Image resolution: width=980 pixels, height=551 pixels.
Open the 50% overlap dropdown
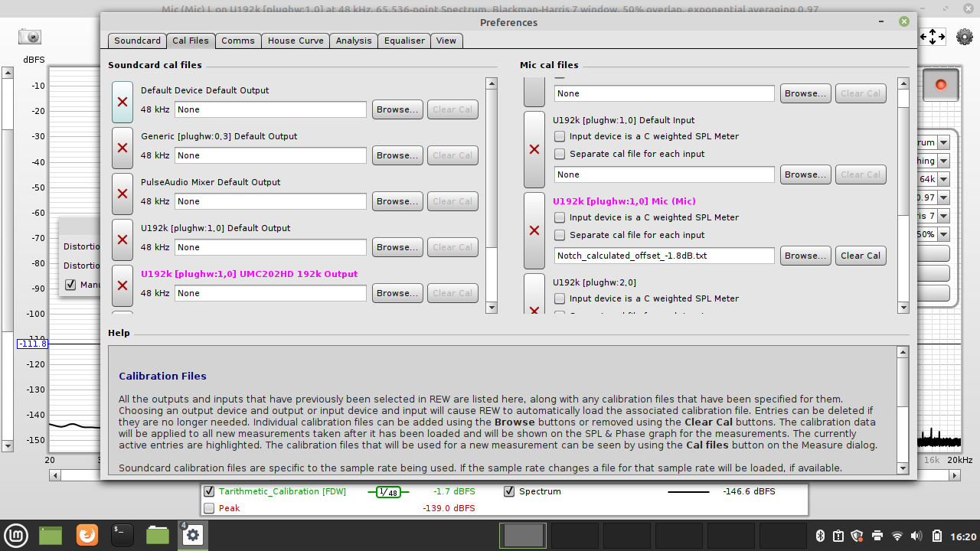pos(943,234)
